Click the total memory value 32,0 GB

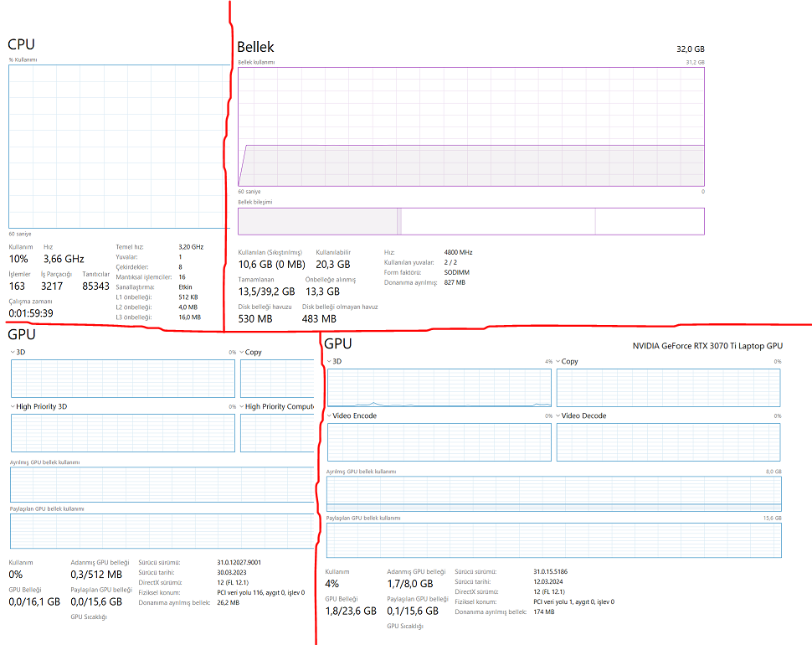coord(691,49)
